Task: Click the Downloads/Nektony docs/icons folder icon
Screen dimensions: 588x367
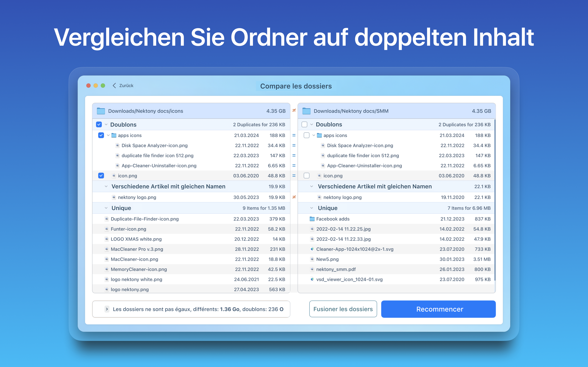Action: [x=101, y=111]
